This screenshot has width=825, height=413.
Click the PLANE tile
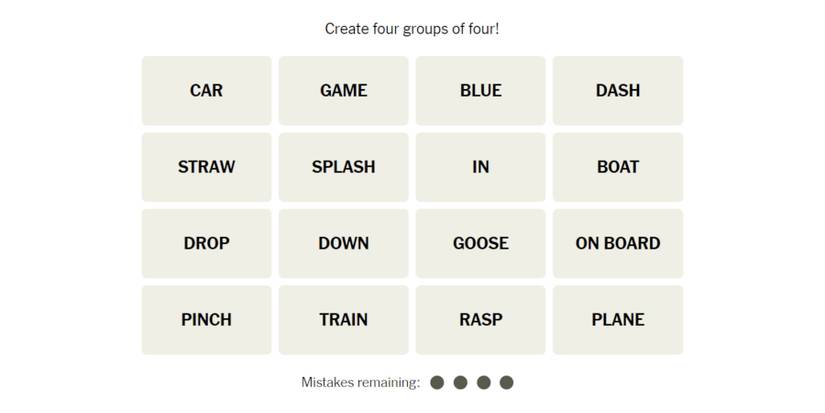tap(617, 320)
